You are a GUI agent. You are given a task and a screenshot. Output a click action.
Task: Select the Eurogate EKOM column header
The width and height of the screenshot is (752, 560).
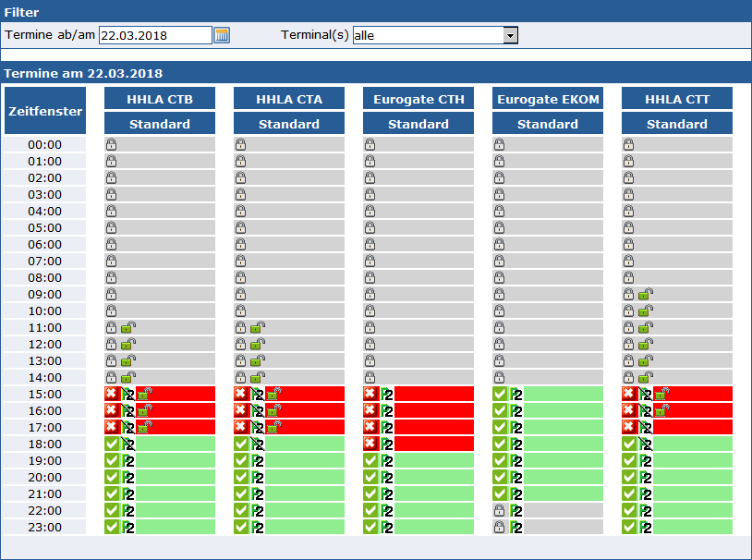(x=548, y=99)
